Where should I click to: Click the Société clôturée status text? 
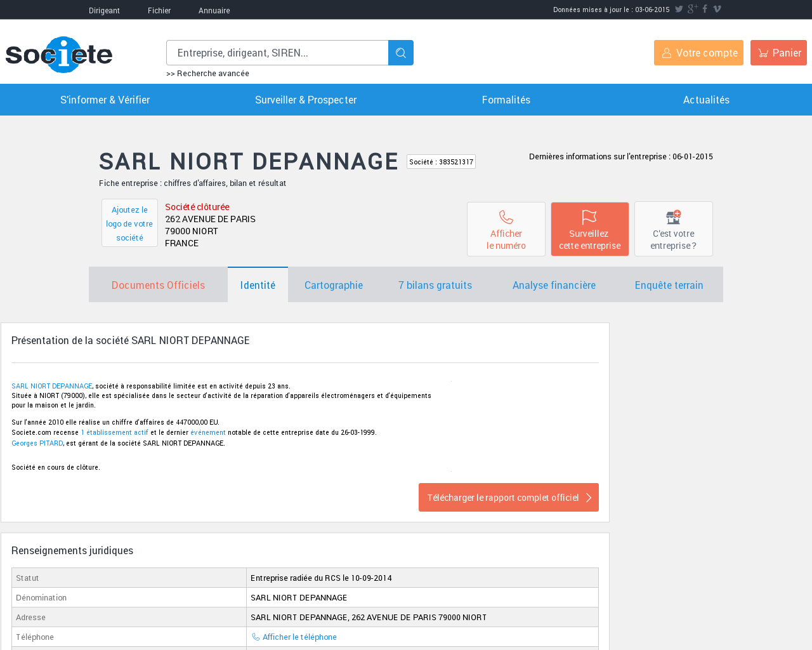pyautogui.click(x=197, y=207)
